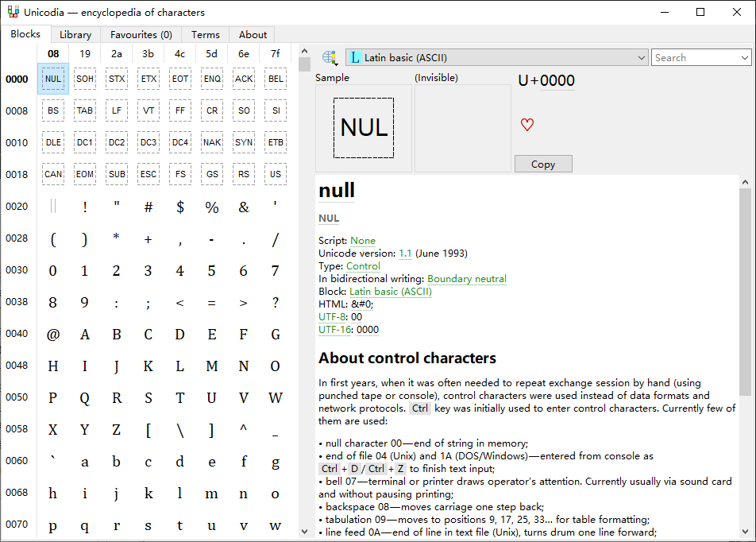
Task: Select the NUL control character cell
Action: click(x=53, y=79)
